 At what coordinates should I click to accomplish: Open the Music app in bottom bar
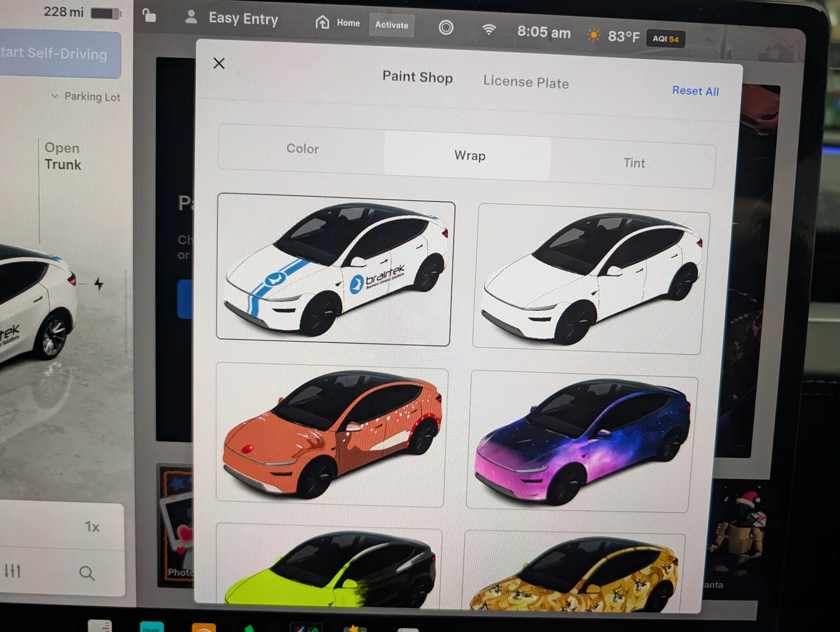click(x=152, y=626)
